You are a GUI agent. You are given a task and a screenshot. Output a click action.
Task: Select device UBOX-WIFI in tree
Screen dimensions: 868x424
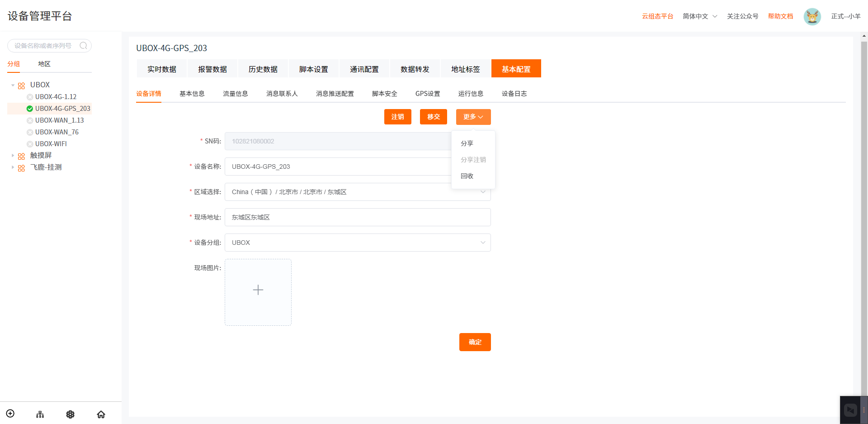pyautogui.click(x=51, y=144)
